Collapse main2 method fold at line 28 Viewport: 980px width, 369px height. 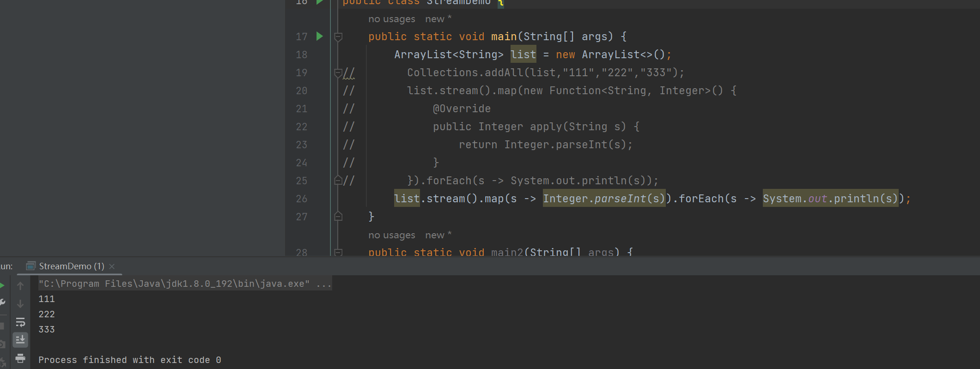tap(338, 252)
